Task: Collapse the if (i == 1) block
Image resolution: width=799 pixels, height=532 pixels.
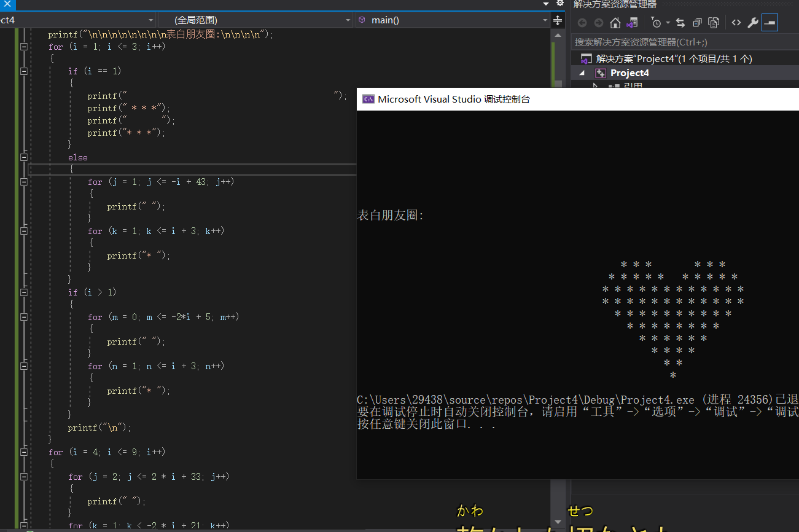Action: [x=24, y=71]
